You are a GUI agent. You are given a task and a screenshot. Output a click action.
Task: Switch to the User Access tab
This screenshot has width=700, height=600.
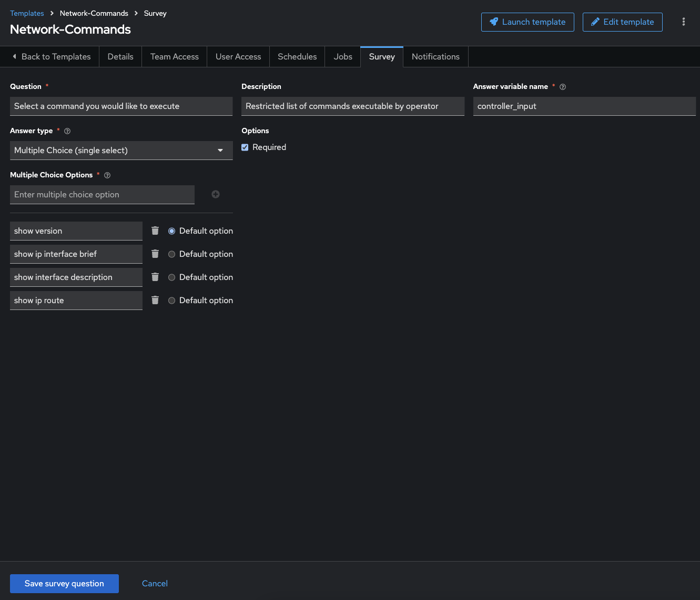238,57
